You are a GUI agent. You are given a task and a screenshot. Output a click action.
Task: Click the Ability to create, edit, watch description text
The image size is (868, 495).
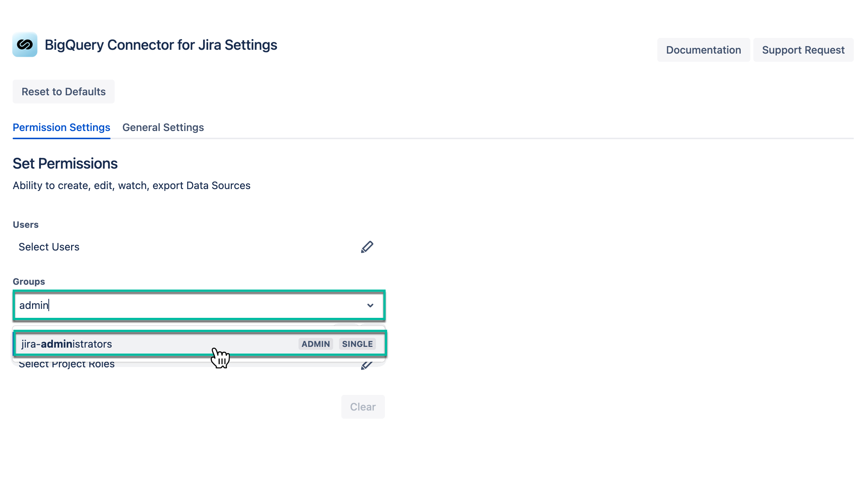(x=131, y=185)
